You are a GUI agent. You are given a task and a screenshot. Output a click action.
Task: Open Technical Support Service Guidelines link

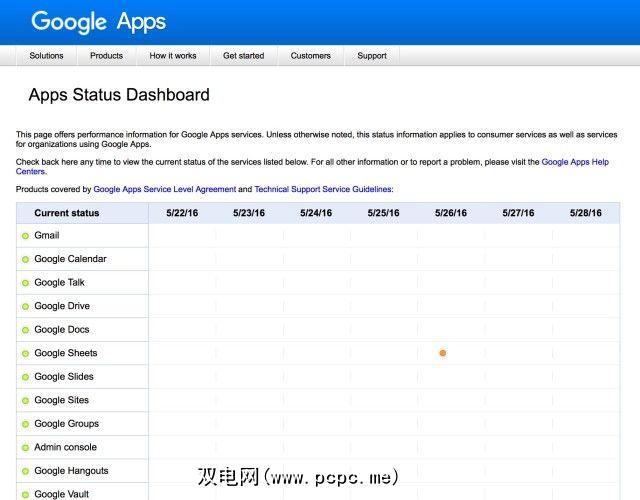[x=323, y=189]
